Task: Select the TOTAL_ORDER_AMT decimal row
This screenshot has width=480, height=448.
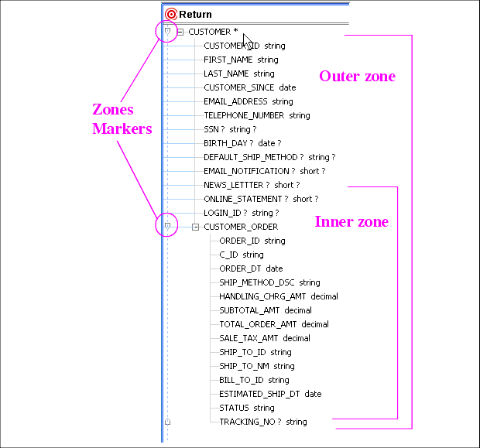Action: tap(274, 324)
